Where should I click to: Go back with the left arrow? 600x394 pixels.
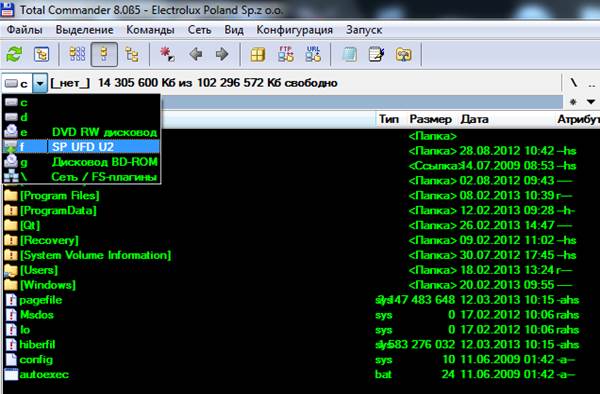pyautogui.click(x=196, y=54)
